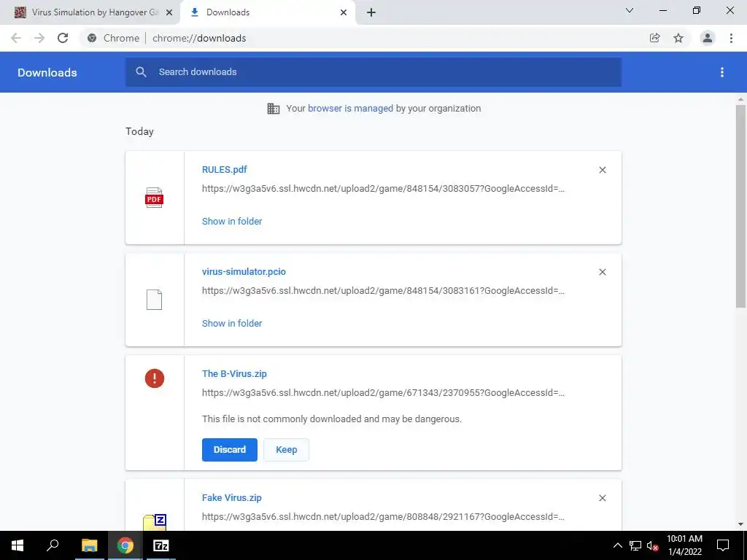Open the browser is managed link
The width and height of the screenshot is (747, 560).
click(x=351, y=109)
